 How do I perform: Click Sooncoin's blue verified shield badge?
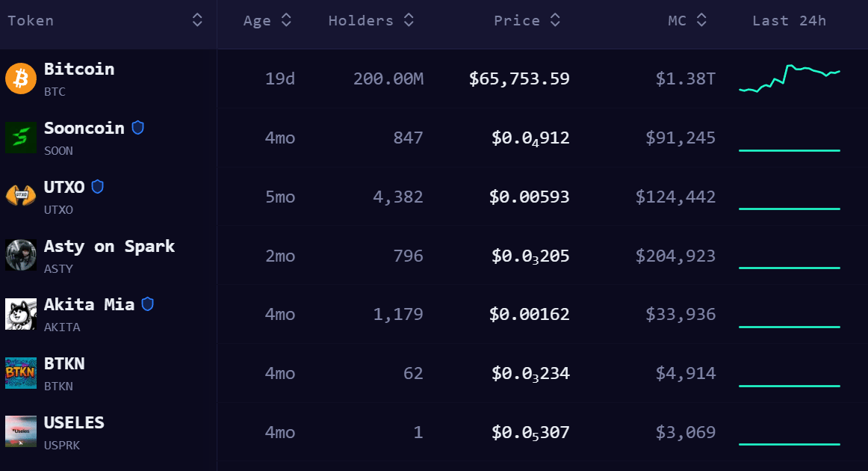[137, 128]
